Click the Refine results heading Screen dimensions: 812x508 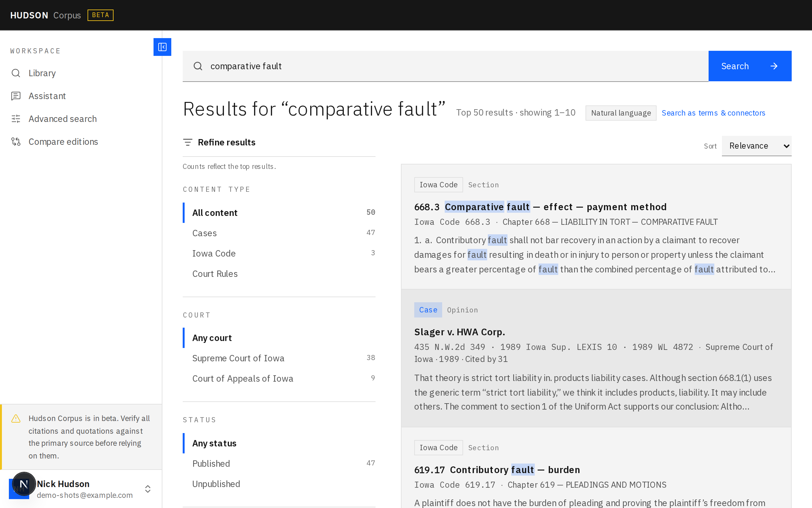coord(226,142)
